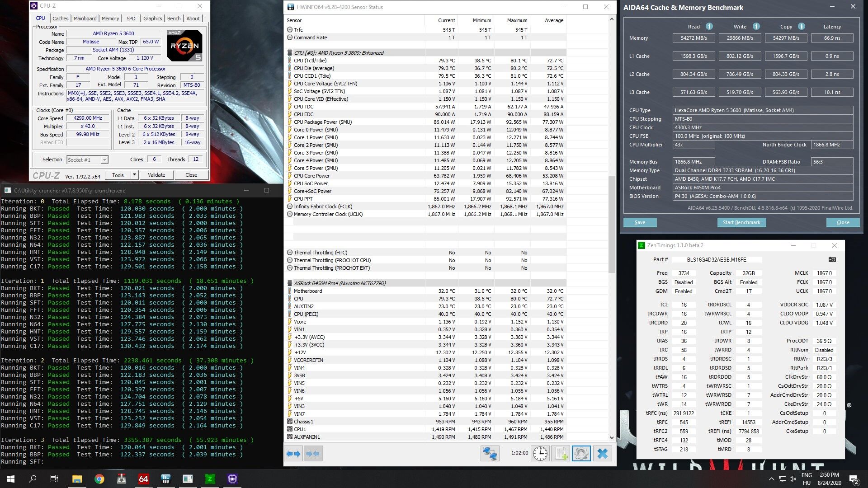This screenshot has height=488, width=868.
Task: Open the Socket #1 selection dropdown
Action: 88,160
